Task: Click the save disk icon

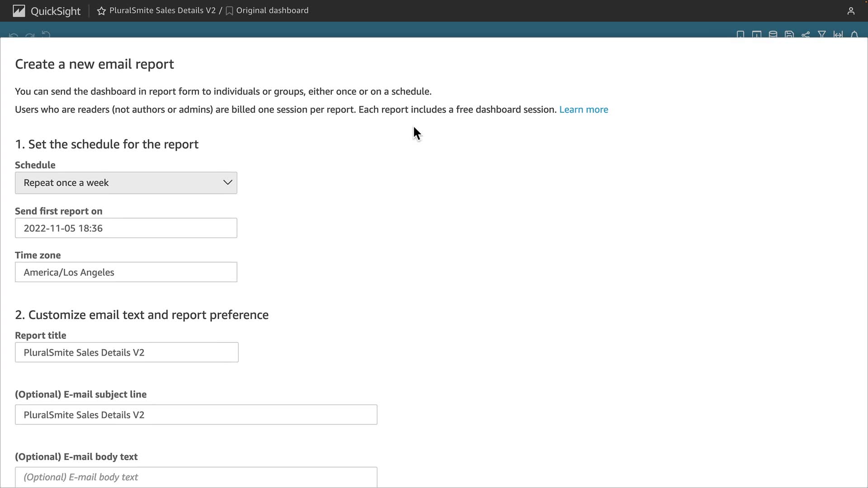Action: 789,35
